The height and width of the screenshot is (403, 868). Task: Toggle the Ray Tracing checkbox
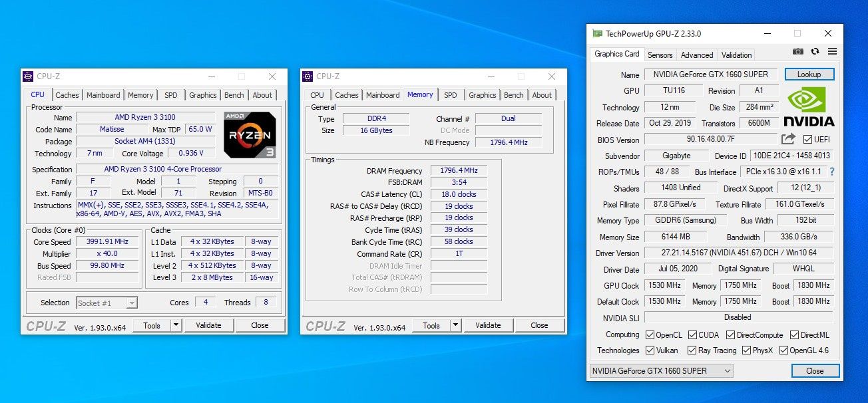coord(692,350)
